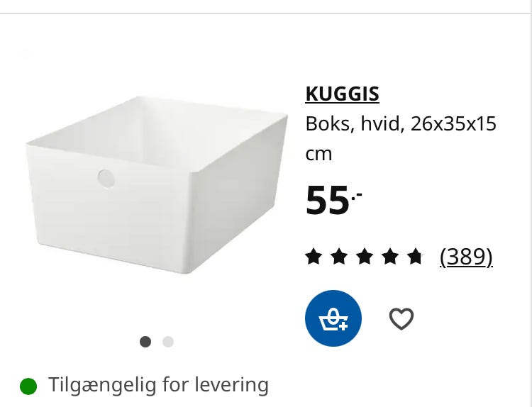Open the KUGGIS product title link
This screenshot has width=532, height=407.
point(342,94)
